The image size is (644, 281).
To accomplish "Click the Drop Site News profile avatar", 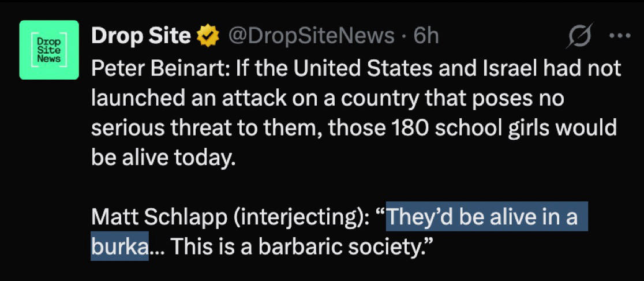I will (x=48, y=50).
